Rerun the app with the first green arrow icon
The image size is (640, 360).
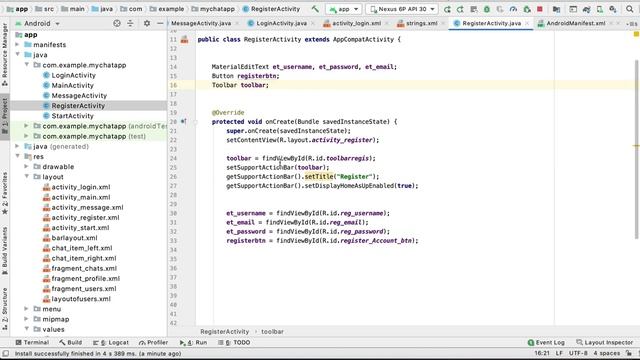coord(447,9)
